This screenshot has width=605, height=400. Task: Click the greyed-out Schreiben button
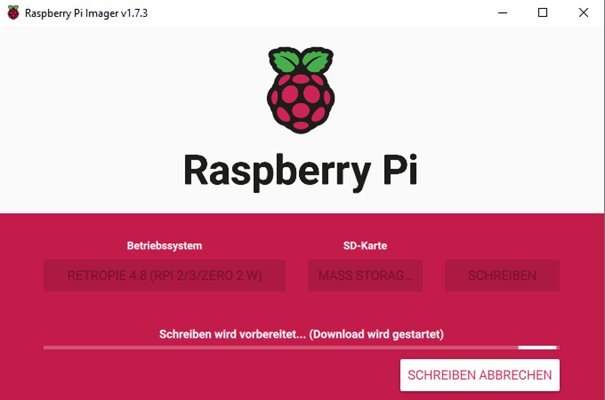coord(502,275)
